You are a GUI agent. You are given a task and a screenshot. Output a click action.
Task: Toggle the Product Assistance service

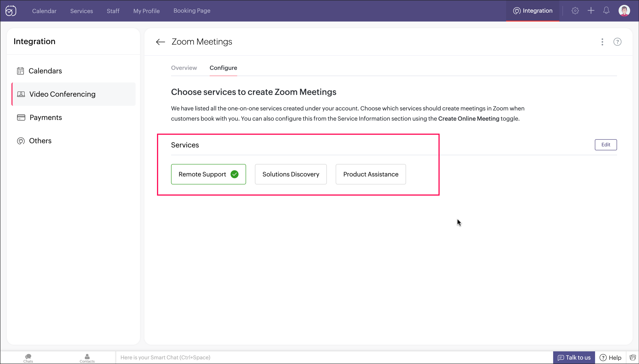371,174
